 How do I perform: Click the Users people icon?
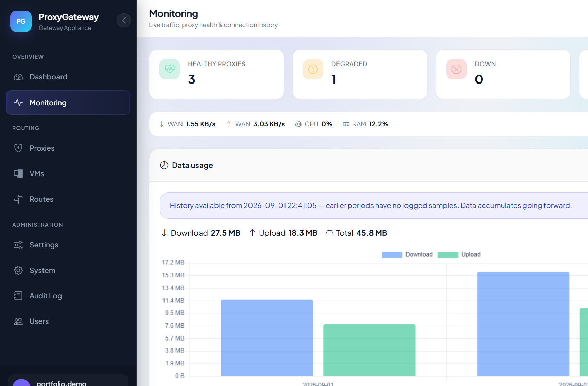tap(18, 321)
